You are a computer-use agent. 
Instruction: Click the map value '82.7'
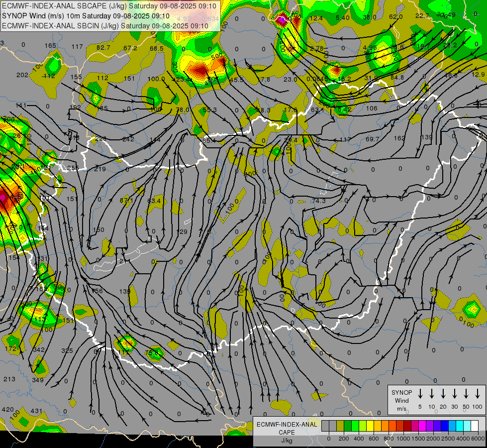click(x=103, y=48)
